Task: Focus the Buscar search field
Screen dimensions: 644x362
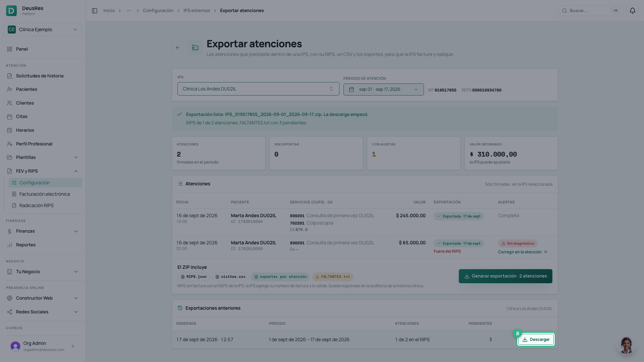Action: [591, 11]
